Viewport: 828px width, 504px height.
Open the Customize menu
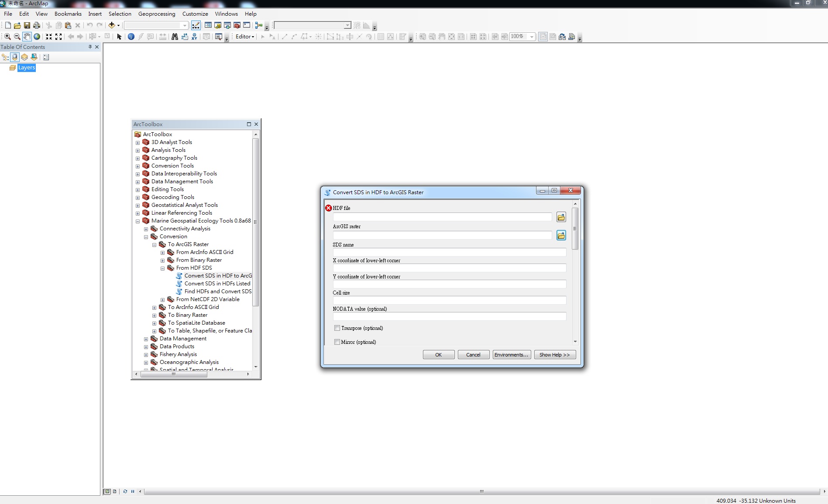pos(195,14)
